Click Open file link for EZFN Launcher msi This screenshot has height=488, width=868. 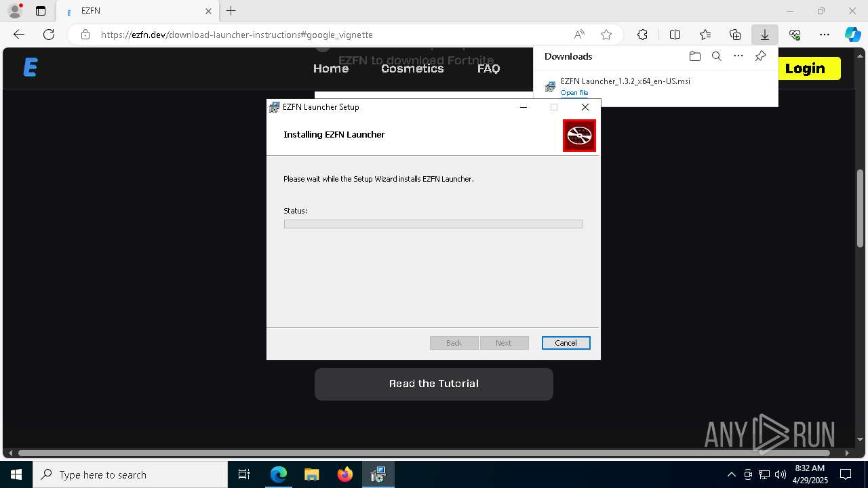574,93
